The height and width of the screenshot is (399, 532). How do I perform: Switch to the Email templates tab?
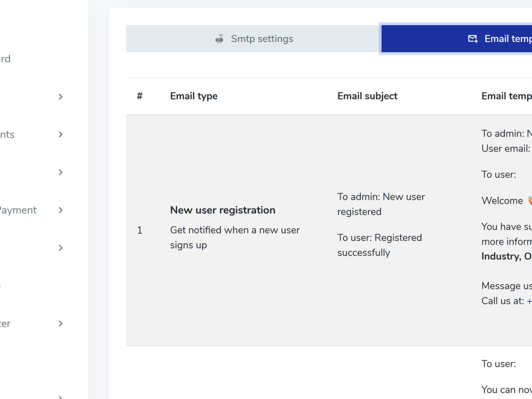(456, 39)
